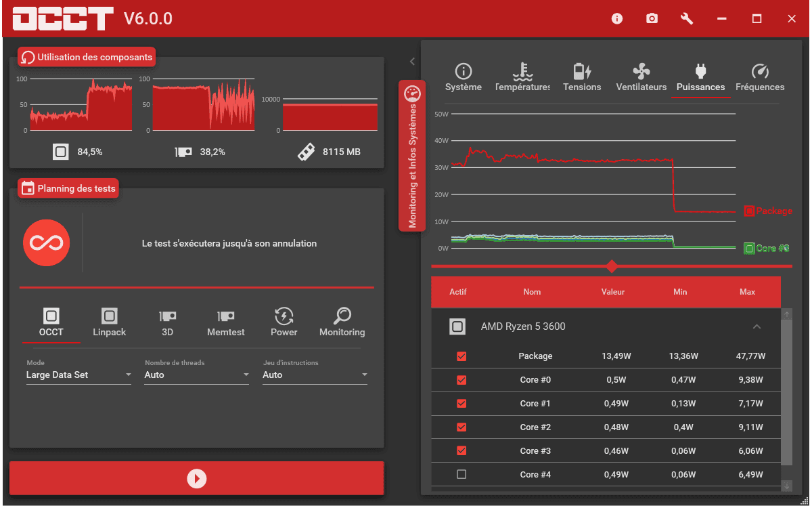Select the 3D test tab
This screenshot has width=812, height=508.
point(168,322)
